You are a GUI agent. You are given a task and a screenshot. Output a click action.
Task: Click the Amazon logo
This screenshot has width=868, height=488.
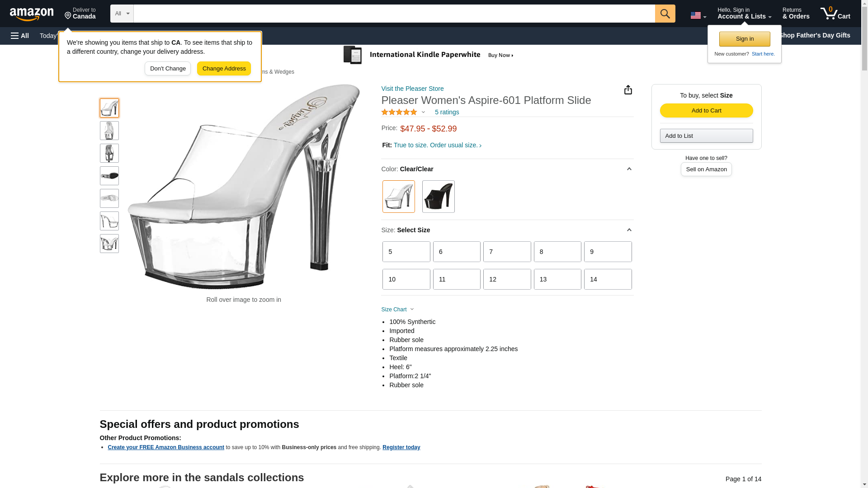pyautogui.click(x=32, y=14)
